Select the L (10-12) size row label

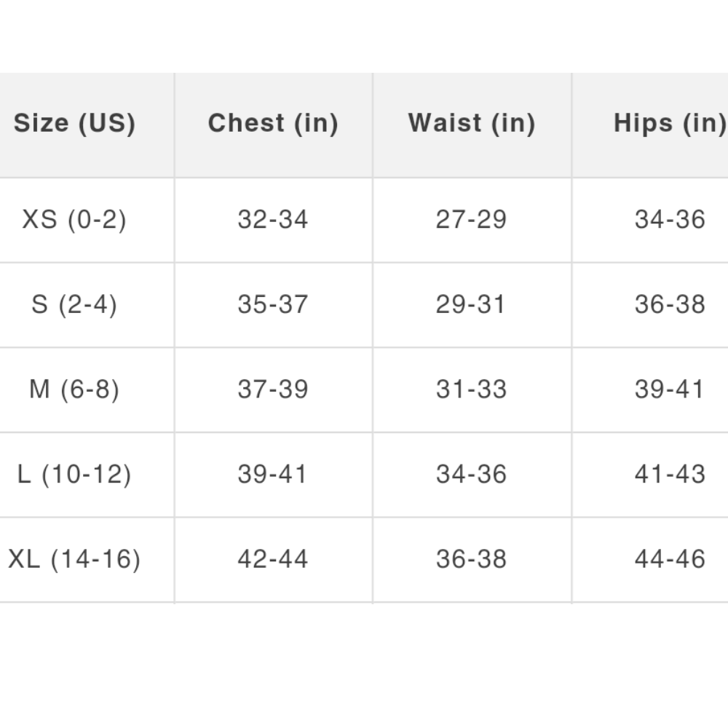point(74,475)
